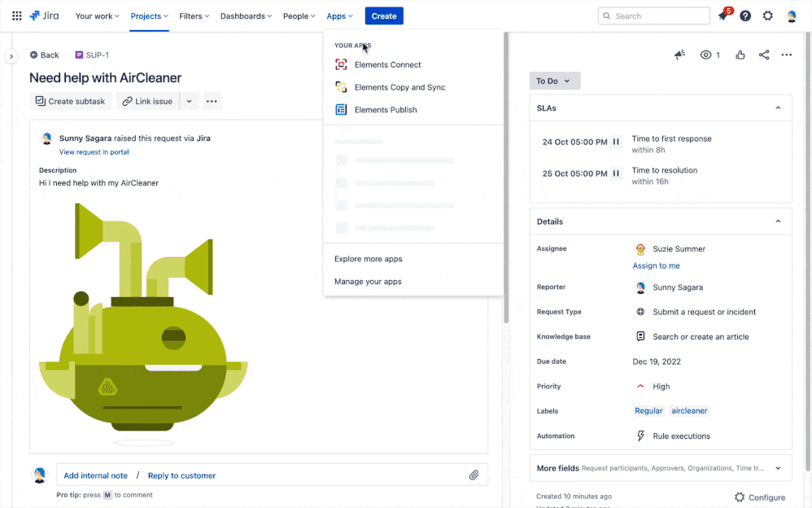The height and width of the screenshot is (508, 812).
Task: Select Elements Copy and Sync menu entry
Action: pyautogui.click(x=413, y=87)
